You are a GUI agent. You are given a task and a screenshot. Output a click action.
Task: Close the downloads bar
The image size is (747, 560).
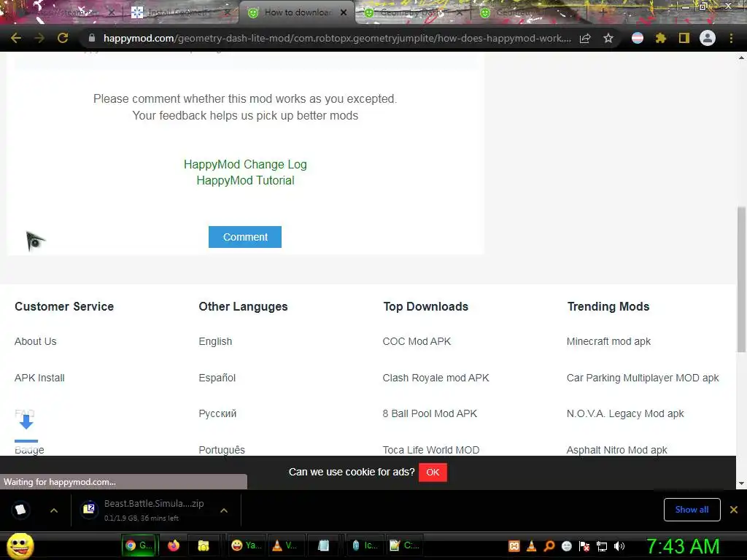pos(734,510)
